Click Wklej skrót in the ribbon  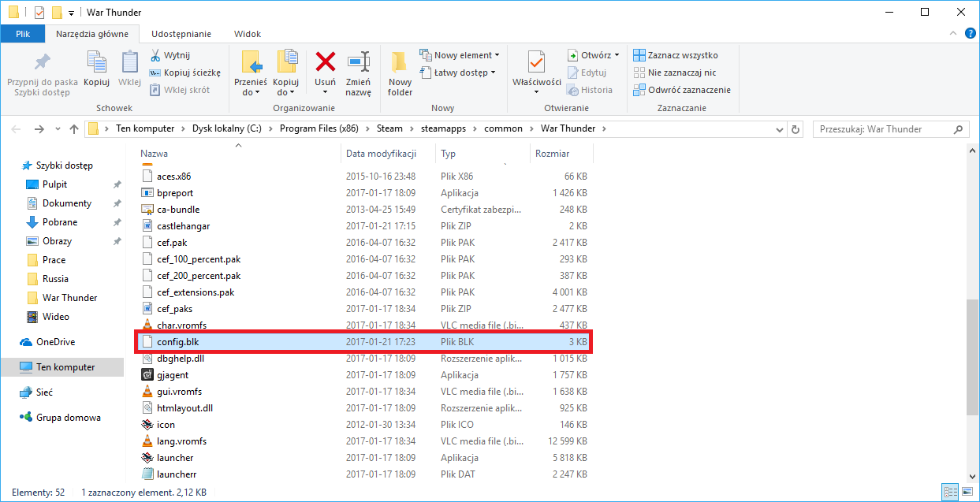coord(180,90)
